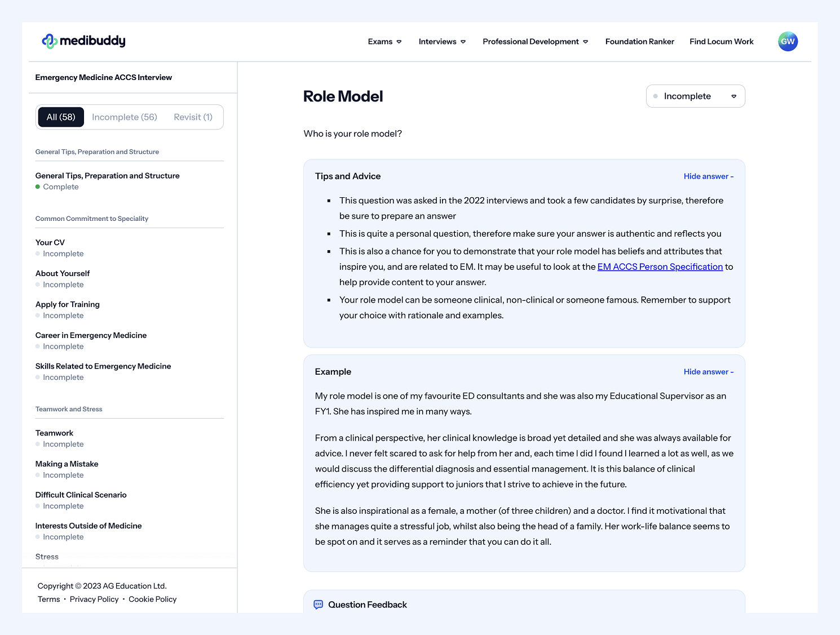Open the Privacy Policy link
840x635 pixels.
pyautogui.click(x=94, y=600)
